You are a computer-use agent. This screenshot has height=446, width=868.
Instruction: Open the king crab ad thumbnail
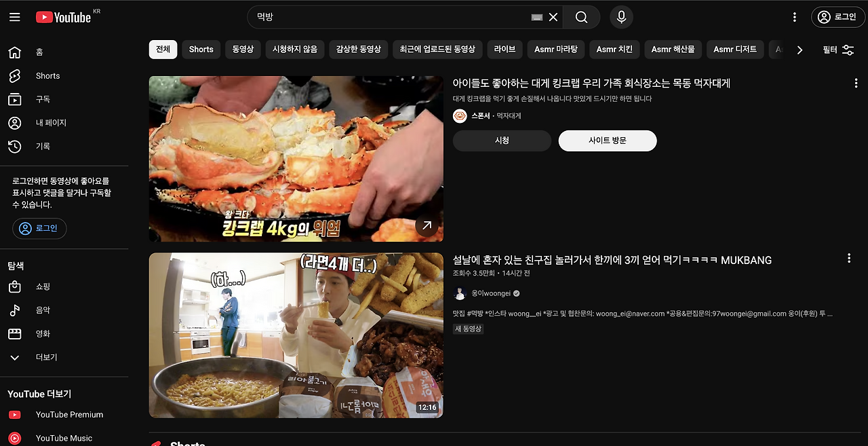[296, 158]
